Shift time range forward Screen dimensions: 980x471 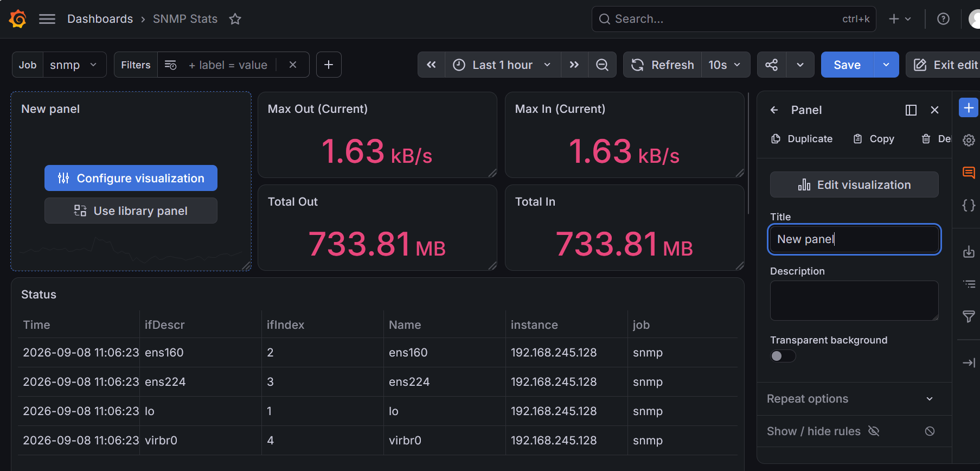pyautogui.click(x=574, y=65)
